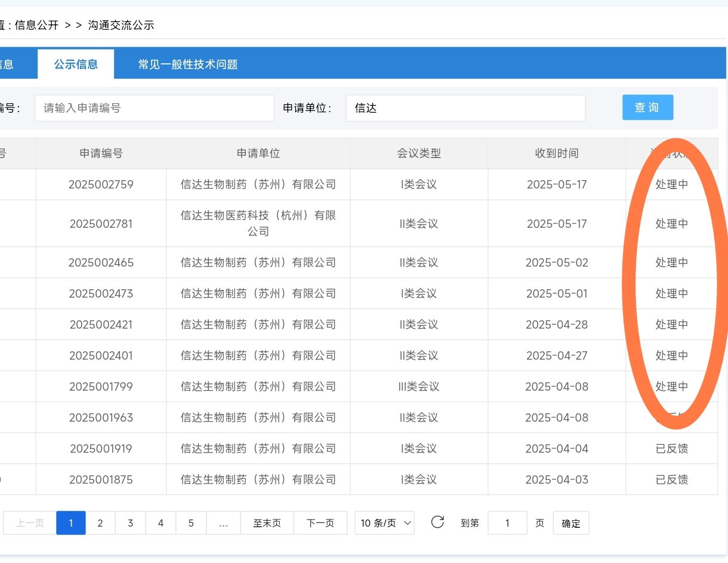This screenshot has width=728, height=563.
Task: Switch to the 公示信息 tab
Action: point(76,64)
